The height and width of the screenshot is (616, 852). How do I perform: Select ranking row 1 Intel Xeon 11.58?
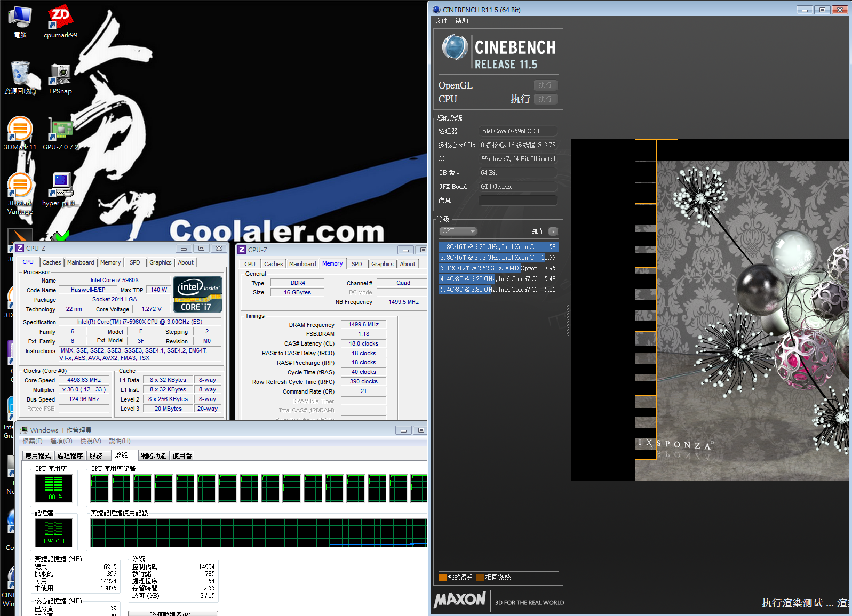point(498,247)
